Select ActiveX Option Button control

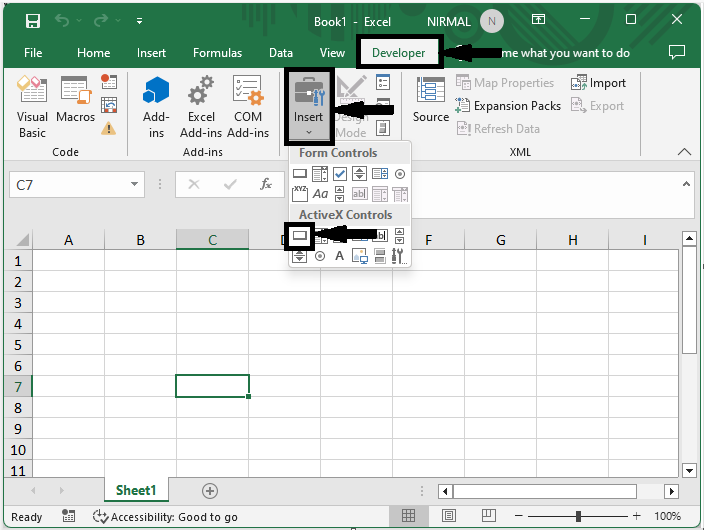tap(320, 256)
